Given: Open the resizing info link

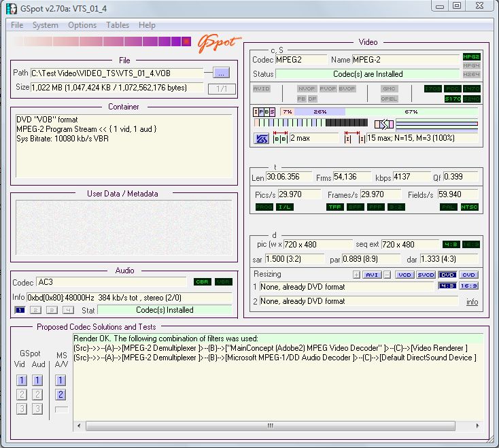Looking at the screenshot, I should tap(472, 302).
